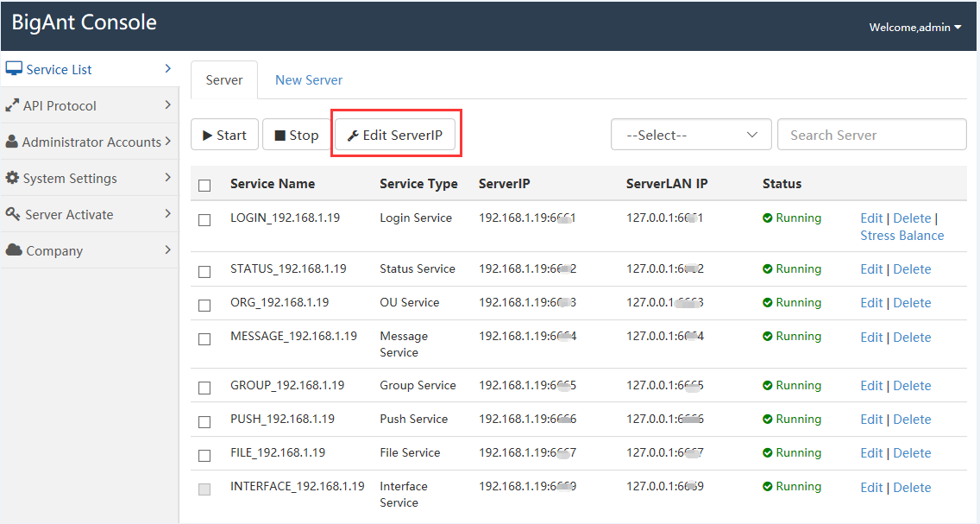Click the API Protocol arrows icon
This screenshot has height=524, width=980.
coord(12,105)
